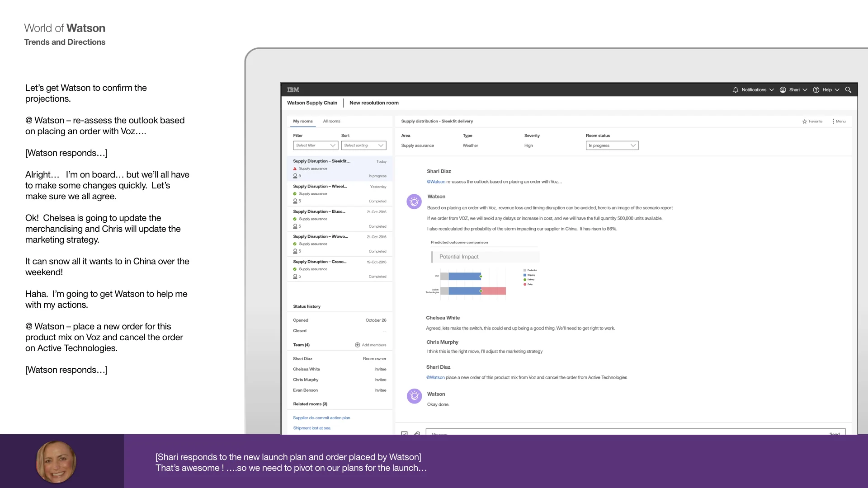868x488 pixels.
Task: Expand the Notifications chevron menu
Action: [771, 90]
